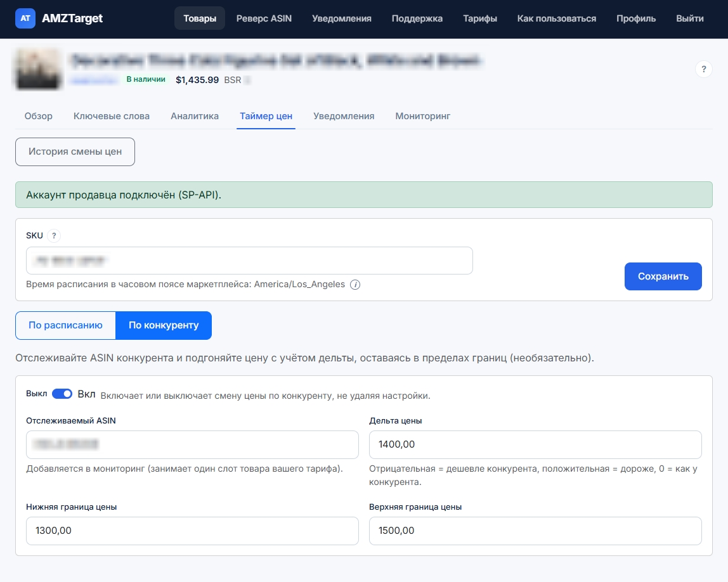Click the product thumbnail image
The height and width of the screenshot is (582, 728).
(x=39, y=69)
